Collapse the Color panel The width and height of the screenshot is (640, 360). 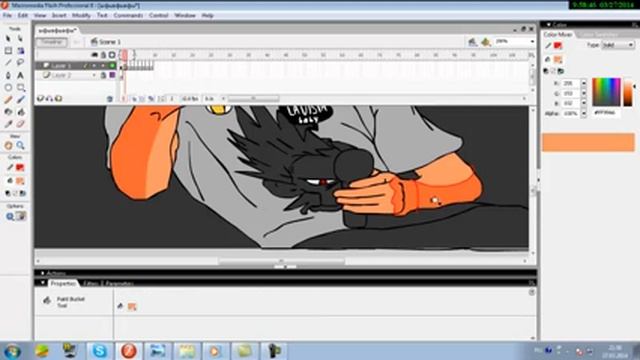[549, 25]
